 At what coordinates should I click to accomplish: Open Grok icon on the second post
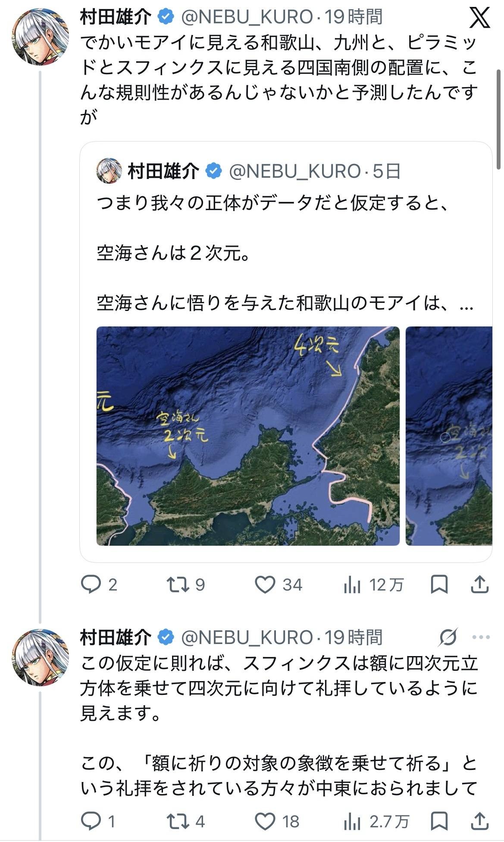click(448, 637)
